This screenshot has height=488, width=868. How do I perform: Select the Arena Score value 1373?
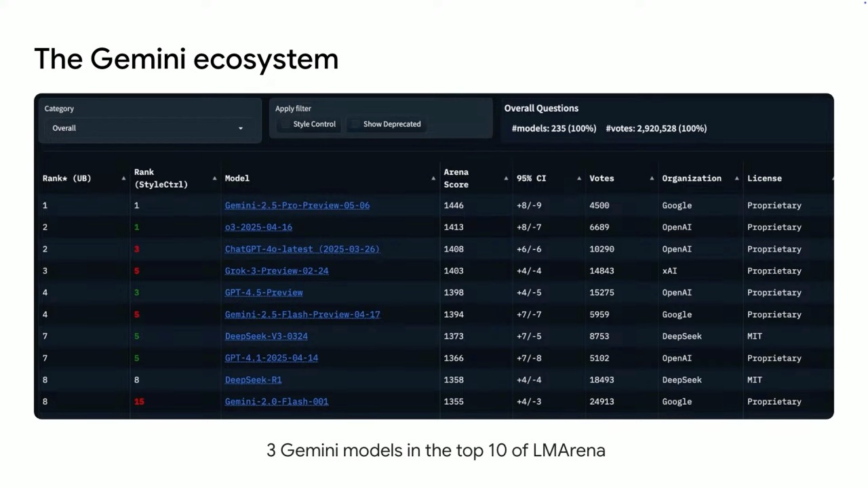(454, 336)
